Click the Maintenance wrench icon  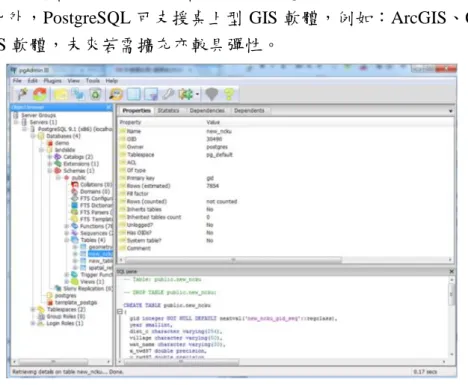point(168,94)
